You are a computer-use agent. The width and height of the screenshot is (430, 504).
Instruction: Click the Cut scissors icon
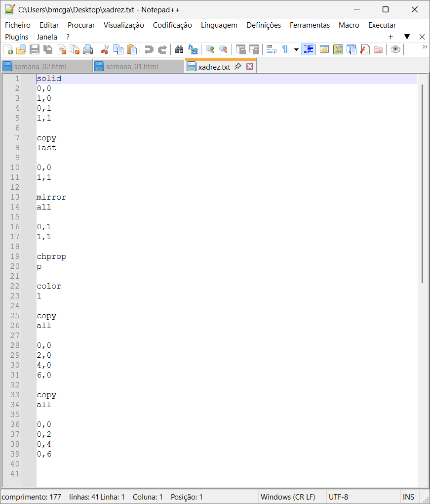point(105,49)
